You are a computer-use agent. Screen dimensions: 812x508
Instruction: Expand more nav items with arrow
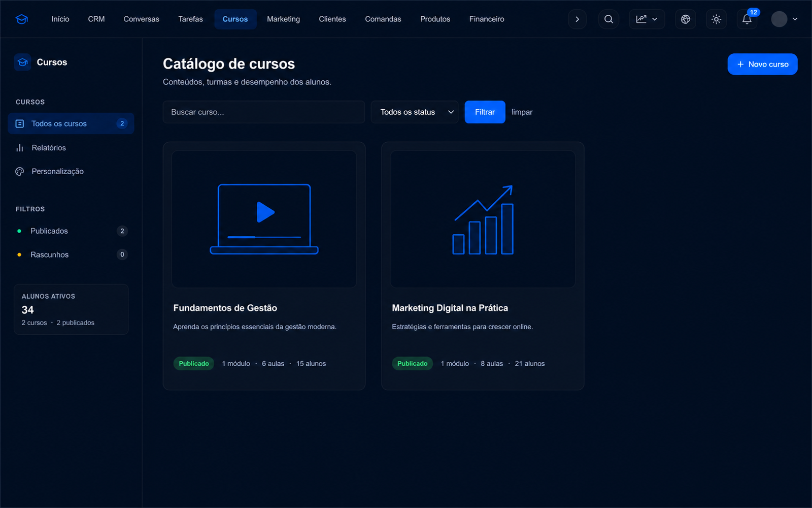pyautogui.click(x=577, y=19)
